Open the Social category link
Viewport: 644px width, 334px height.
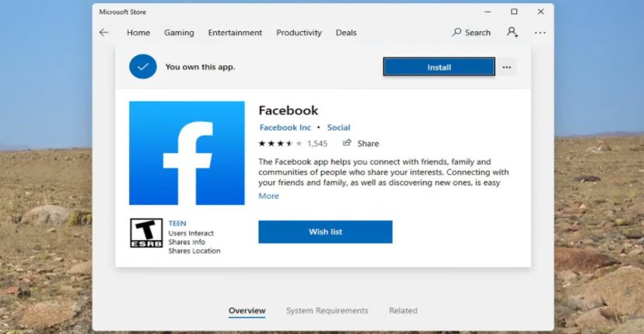[x=338, y=127]
